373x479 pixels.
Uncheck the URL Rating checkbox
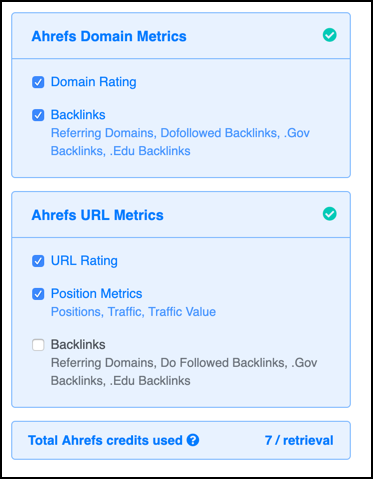coord(38,261)
